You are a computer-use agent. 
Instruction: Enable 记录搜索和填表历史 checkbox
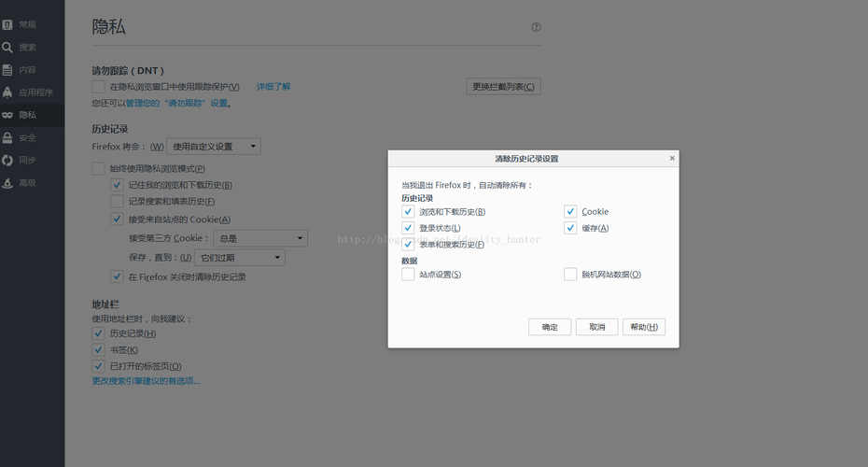tap(117, 201)
